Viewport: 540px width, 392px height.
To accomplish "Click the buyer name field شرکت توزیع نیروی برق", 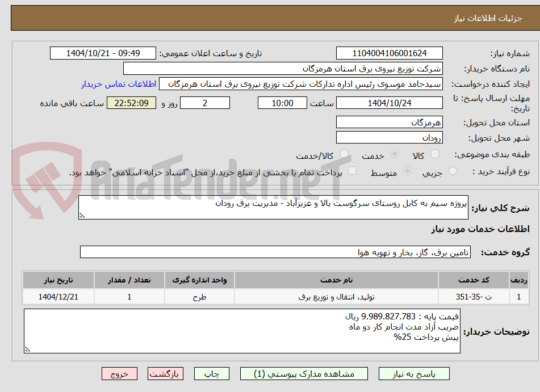I will (x=283, y=69).
